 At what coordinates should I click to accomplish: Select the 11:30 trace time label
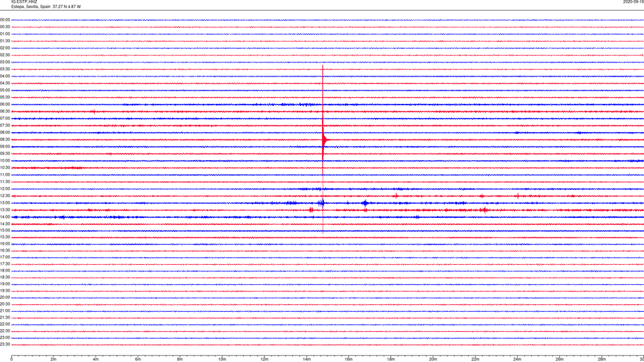click(x=5, y=182)
